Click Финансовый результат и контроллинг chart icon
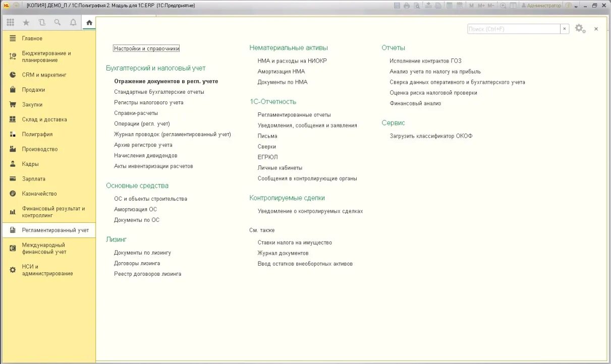611x364 pixels. pyautogui.click(x=13, y=212)
